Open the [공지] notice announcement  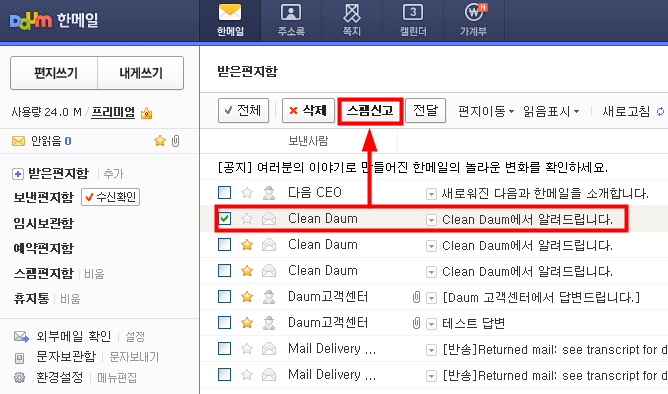pos(412,167)
